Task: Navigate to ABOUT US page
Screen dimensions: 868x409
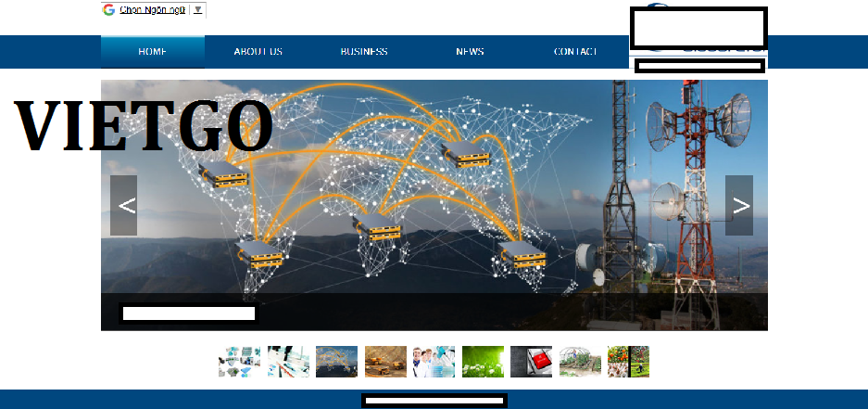Action: click(x=258, y=52)
